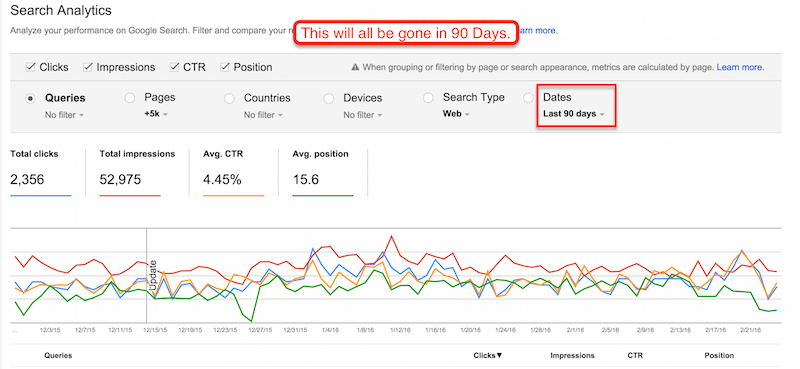Select the Devices radio button
The height and width of the screenshot is (369, 800).
[x=329, y=98]
